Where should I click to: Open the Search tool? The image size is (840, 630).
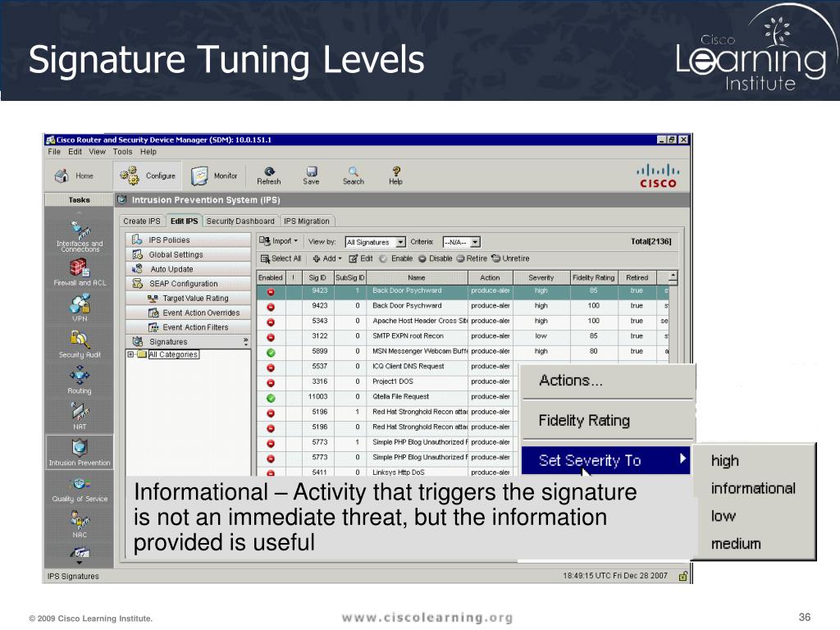tap(354, 176)
